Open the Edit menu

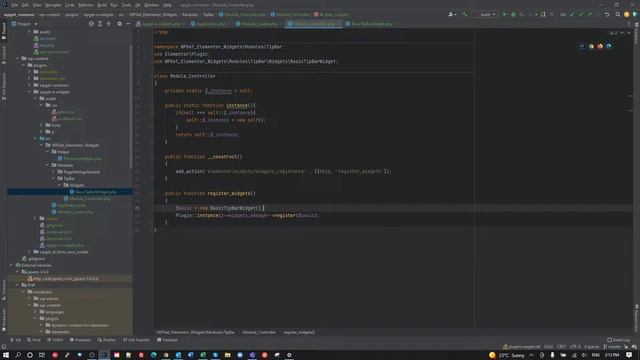[25, 5]
